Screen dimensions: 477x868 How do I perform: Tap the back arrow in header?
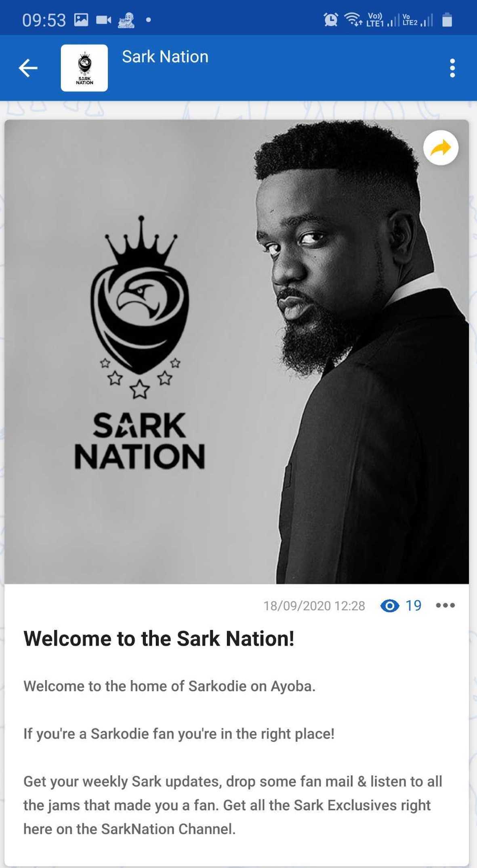tap(28, 68)
